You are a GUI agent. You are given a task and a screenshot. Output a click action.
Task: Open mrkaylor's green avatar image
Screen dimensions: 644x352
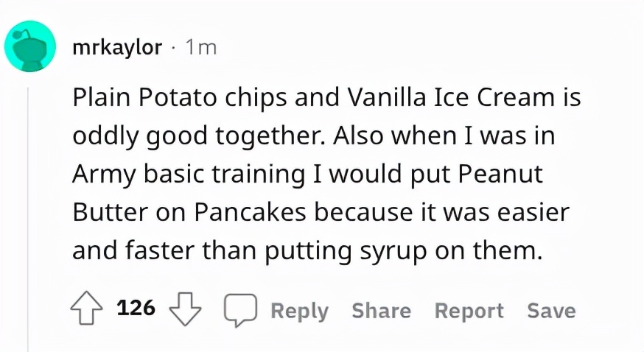point(30,48)
